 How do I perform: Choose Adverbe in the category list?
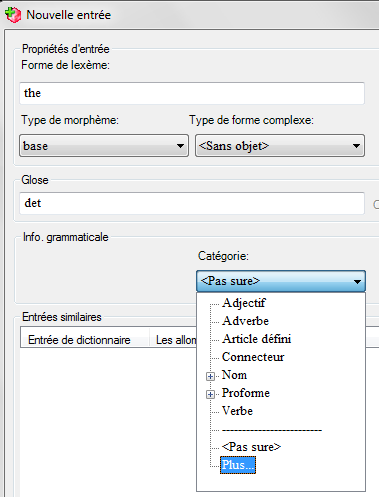(x=245, y=321)
